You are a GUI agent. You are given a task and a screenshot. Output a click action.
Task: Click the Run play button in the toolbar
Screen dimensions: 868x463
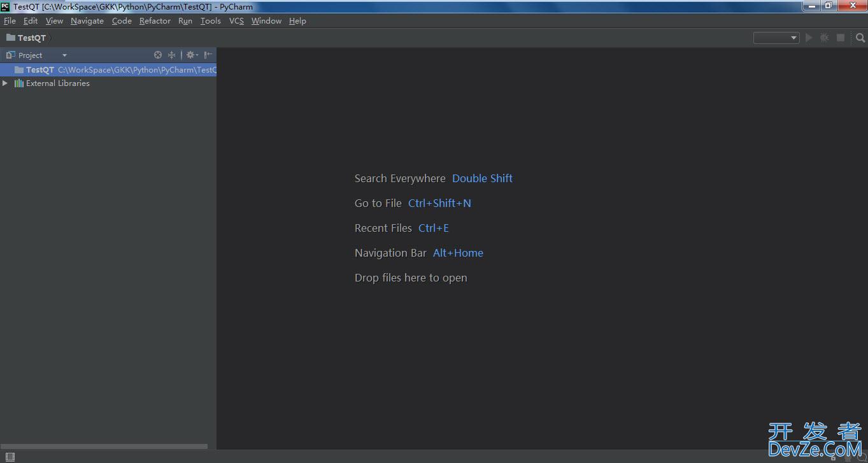click(x=809, y=38)
